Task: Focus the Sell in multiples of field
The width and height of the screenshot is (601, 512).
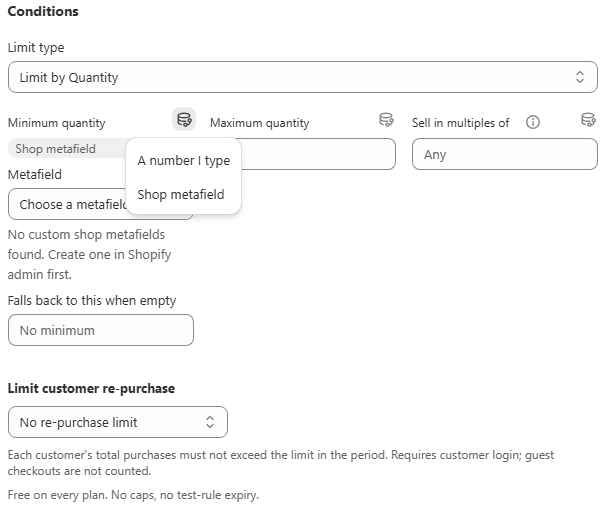Action: coord(505,154)
